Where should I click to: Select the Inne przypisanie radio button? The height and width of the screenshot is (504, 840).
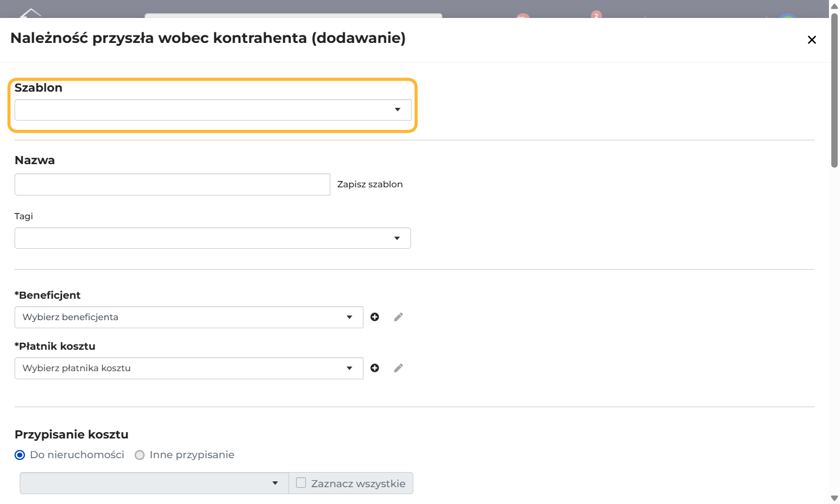[x=139, y=455]
